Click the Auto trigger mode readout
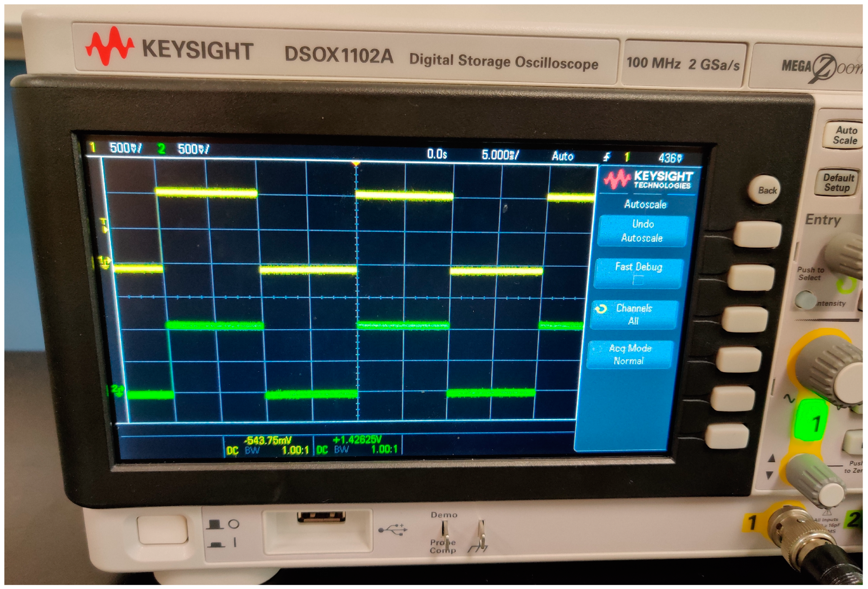This screenshot has width=868, height=589. [x=562, y=156]
